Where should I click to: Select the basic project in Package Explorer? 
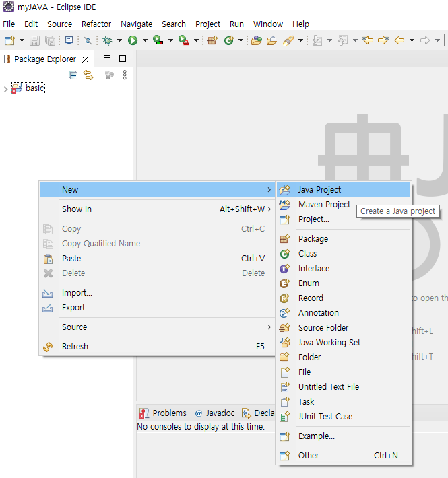pyautogui.click(x=28, y=88)
